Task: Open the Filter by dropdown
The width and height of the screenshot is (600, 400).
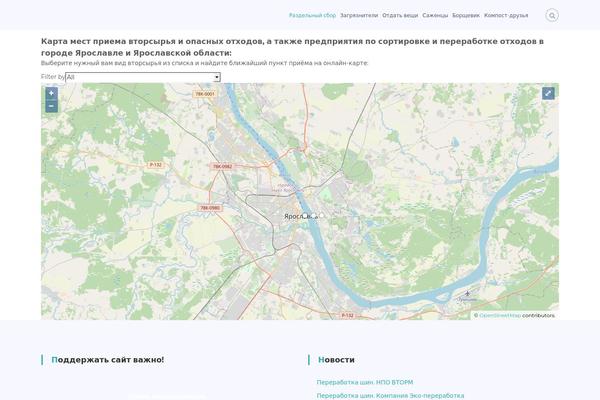Action: click(143, 77)
